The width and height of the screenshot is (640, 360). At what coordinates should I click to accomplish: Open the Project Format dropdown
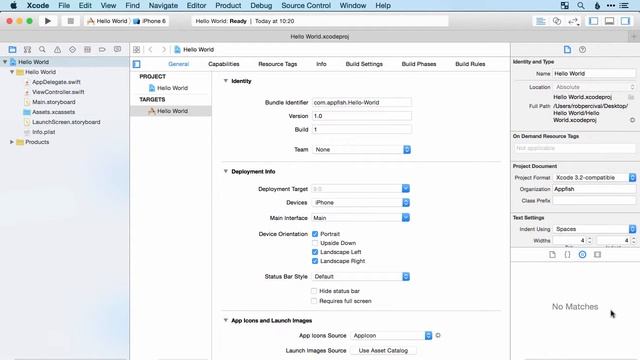pyautogui.click(x=595, y=178)
